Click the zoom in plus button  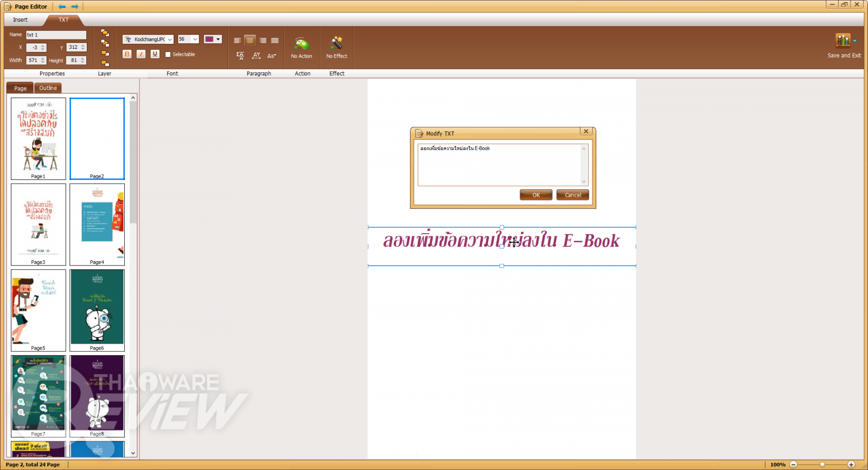[851, 465]
